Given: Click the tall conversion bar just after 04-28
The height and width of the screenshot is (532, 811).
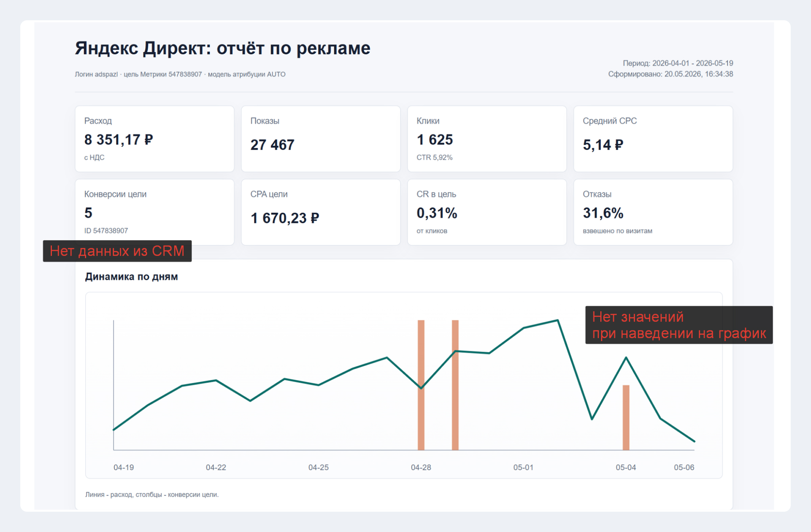Looking at the screenshot, I should [x=455, y=385].
